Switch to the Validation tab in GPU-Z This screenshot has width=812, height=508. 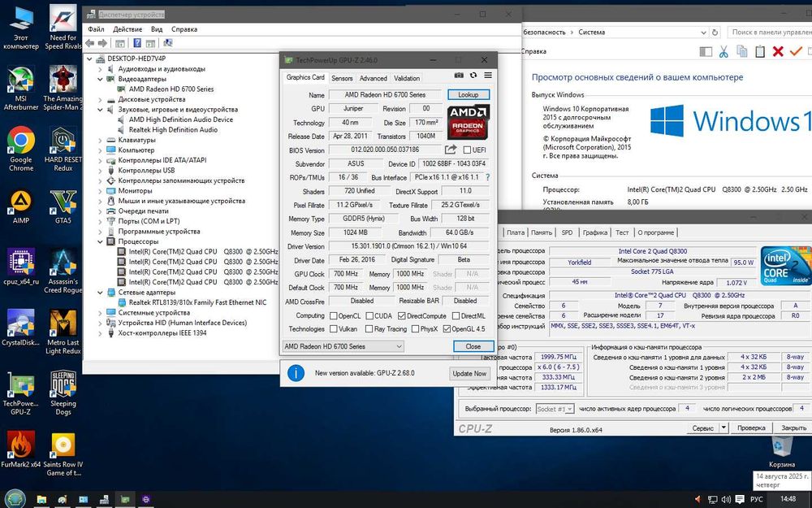coord(407,78)
